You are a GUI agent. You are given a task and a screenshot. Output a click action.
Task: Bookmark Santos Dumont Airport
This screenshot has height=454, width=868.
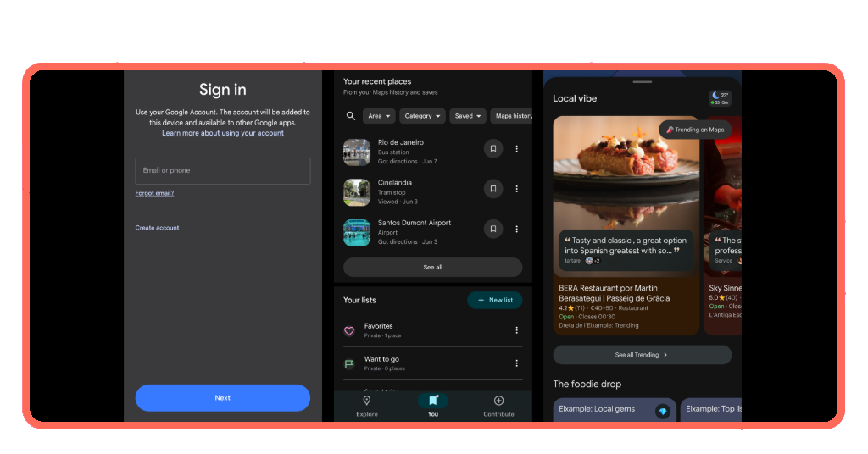(493, 229)
